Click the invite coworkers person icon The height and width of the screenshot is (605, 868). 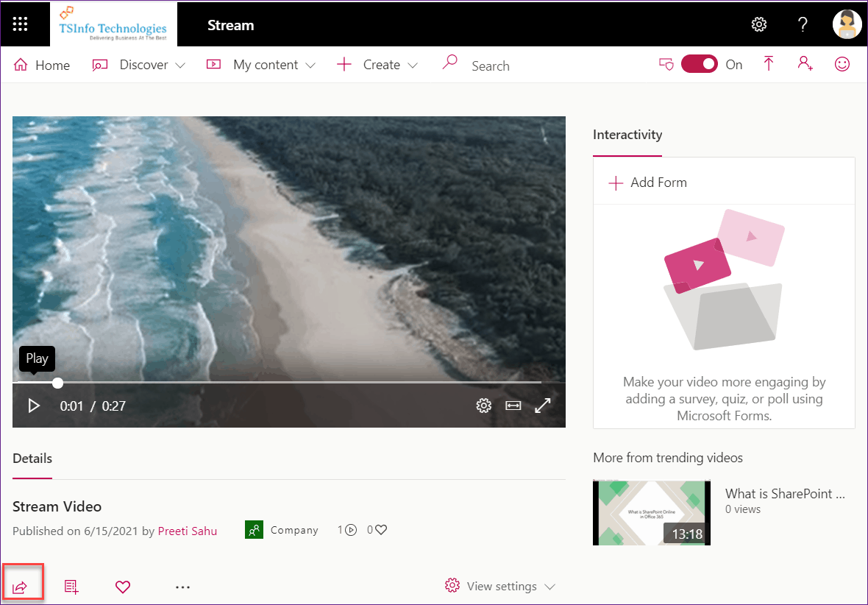coord(805,63)
